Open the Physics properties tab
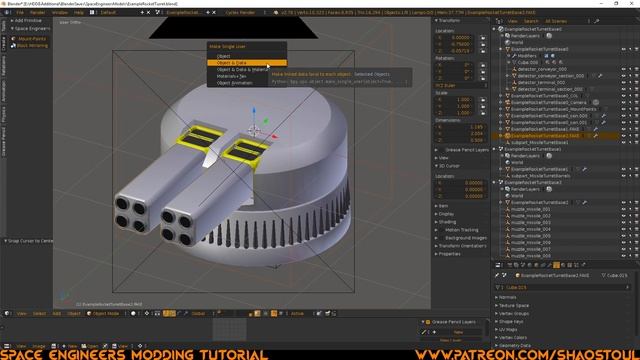 pyautogui.click(x=584, y=265)
